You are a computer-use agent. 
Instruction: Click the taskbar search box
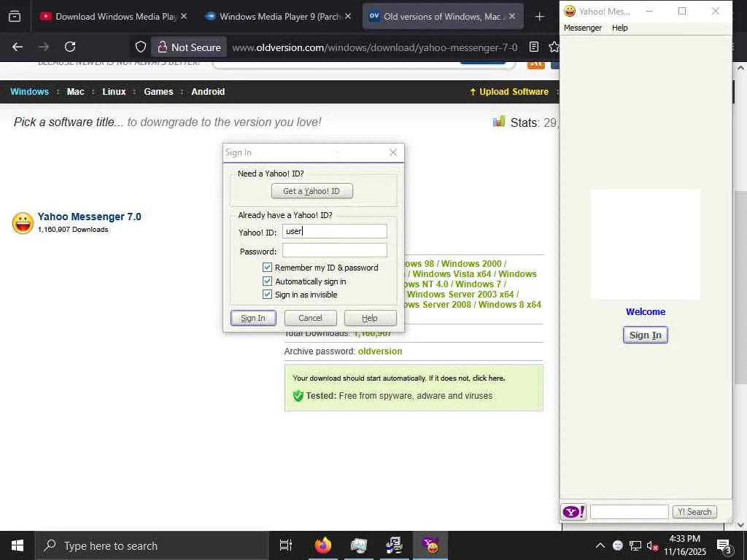pyautogui.click(x=152, y=545)
